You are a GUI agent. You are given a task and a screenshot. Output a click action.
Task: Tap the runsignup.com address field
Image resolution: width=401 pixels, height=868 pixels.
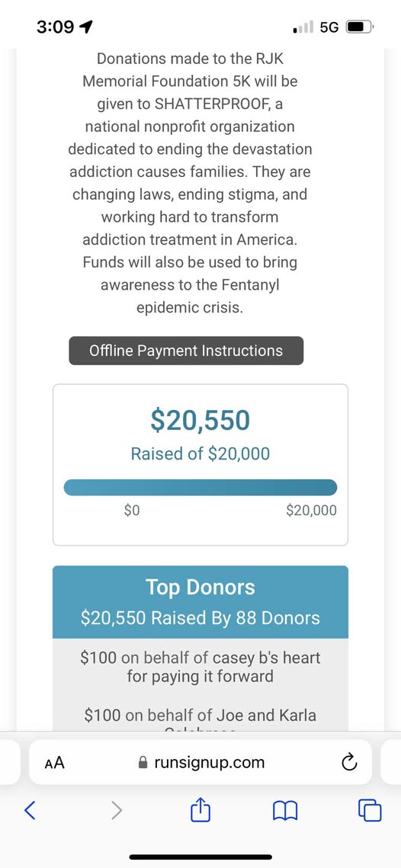200,762
